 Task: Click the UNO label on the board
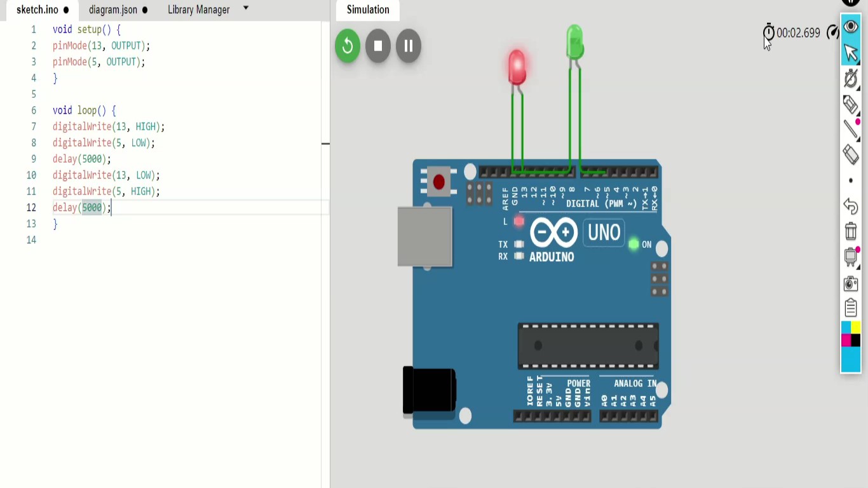tap(604, 233)
